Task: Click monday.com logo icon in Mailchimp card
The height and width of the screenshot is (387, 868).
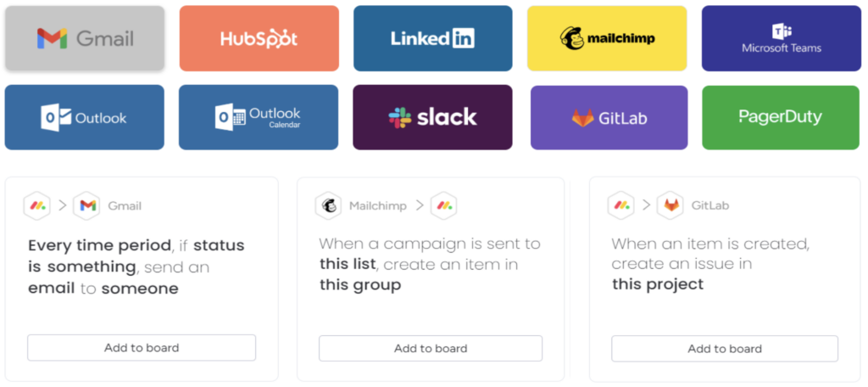Action: tap(444, 205)
